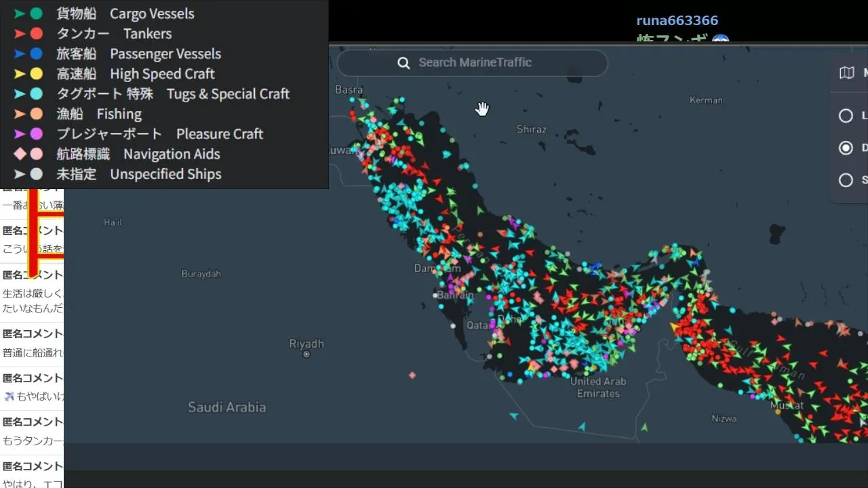Screen dimensions: 868x488
Task: Pick the yellow circle swatch for High Speed Craft
Action: [37, 74]
